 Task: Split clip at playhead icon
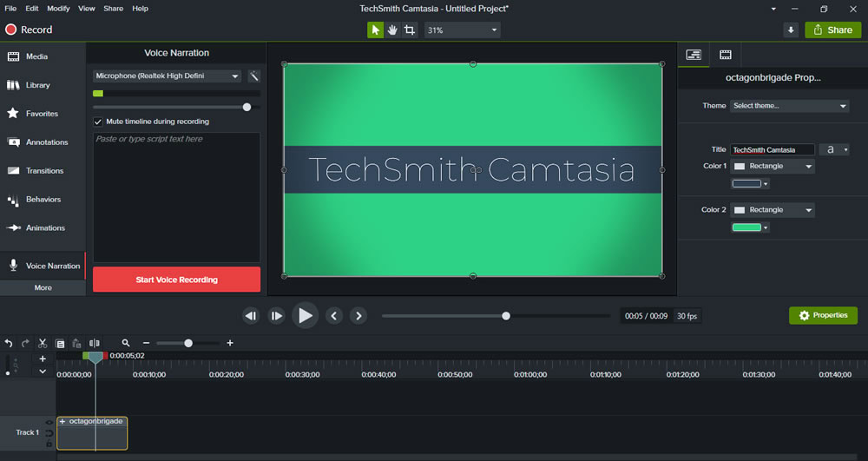pyautogui.click(x=95, y=343)
